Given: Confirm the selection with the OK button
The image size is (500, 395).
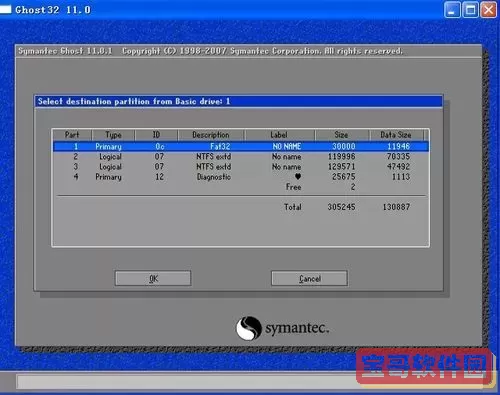Looking at the screenshot, I should coord(153,278).
